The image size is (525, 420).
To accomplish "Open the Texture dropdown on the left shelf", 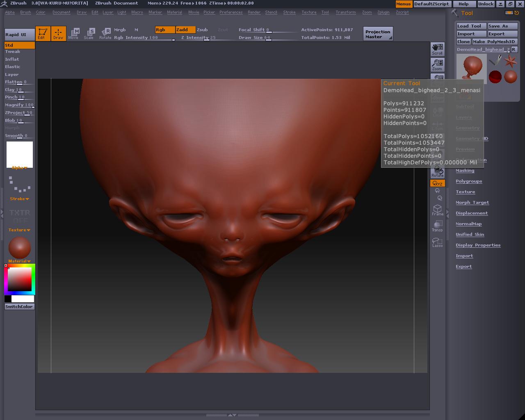I will click(20, 230).
